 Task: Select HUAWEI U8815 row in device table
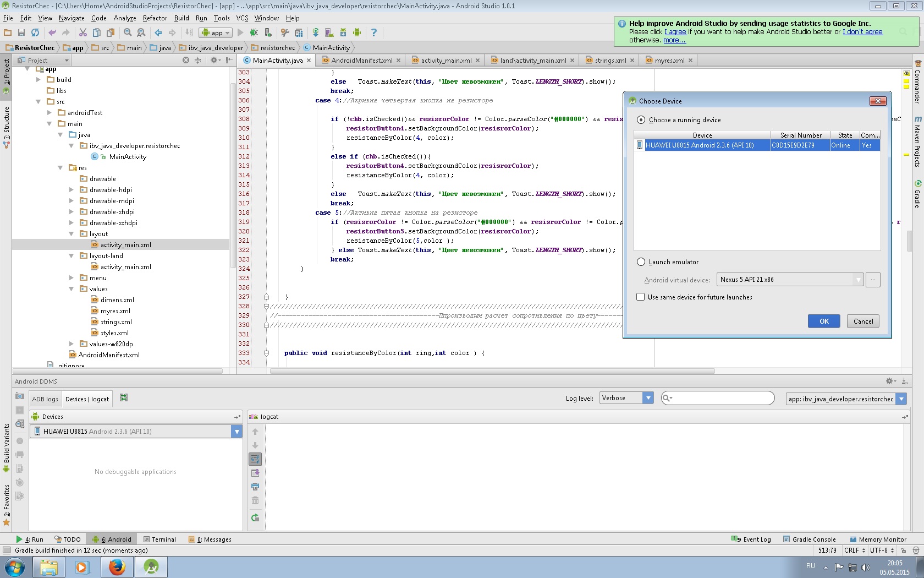(x=757, y=145)
